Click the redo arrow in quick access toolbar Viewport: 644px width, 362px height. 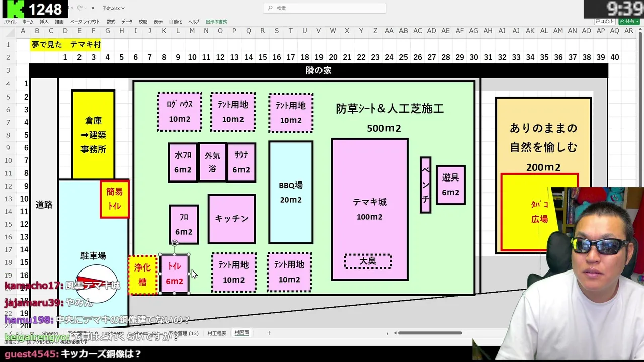click(80, 8)
